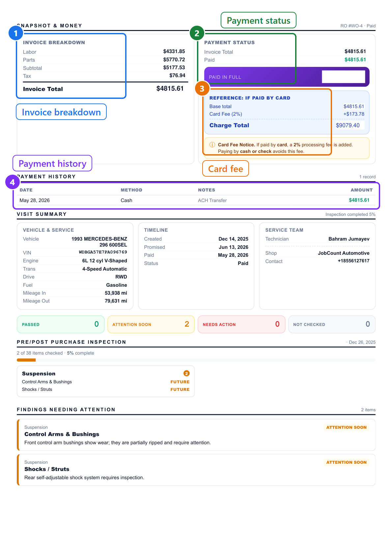Open the PASSED status card
392x555 pixels.
click(61, 324)
